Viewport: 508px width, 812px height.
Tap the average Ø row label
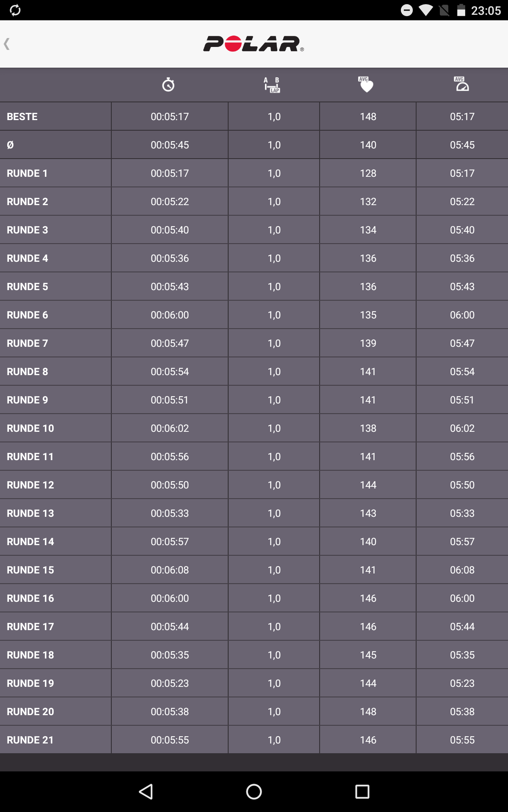click(x=11, y=145)
